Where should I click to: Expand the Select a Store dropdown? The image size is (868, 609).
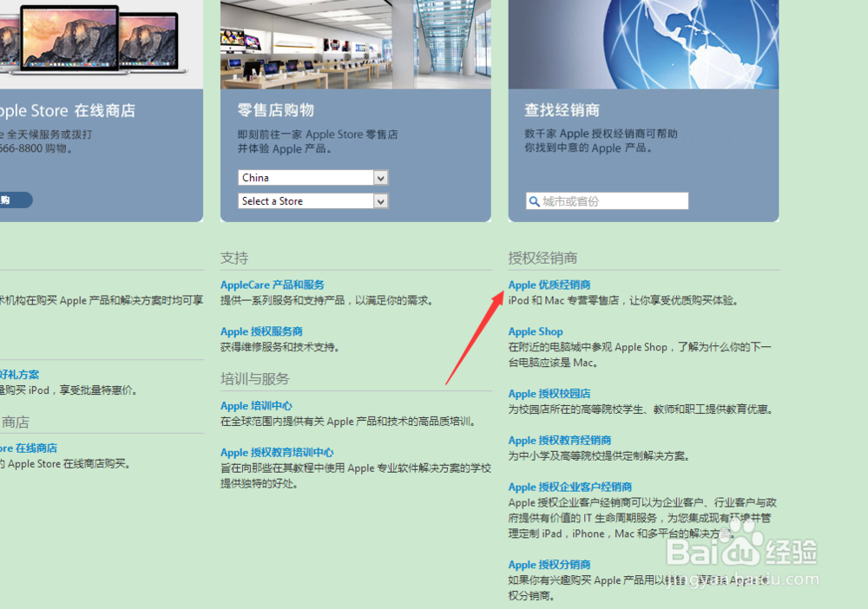click(x=312, y=200)
